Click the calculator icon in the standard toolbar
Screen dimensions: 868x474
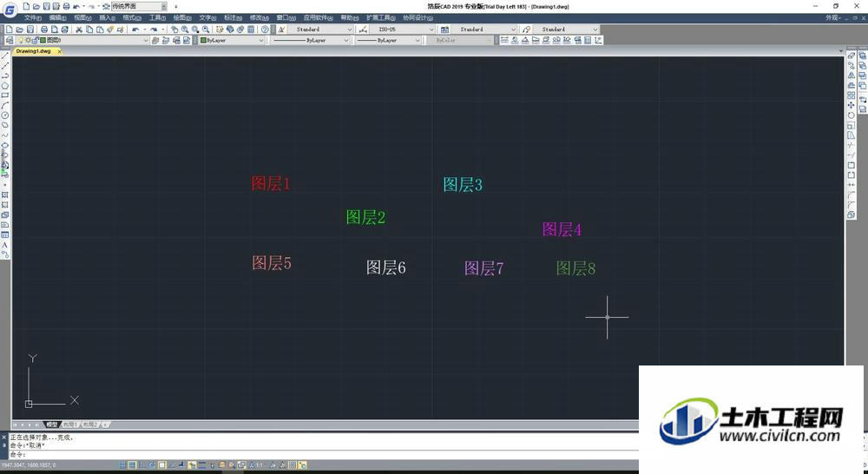[x=251, y=30]
